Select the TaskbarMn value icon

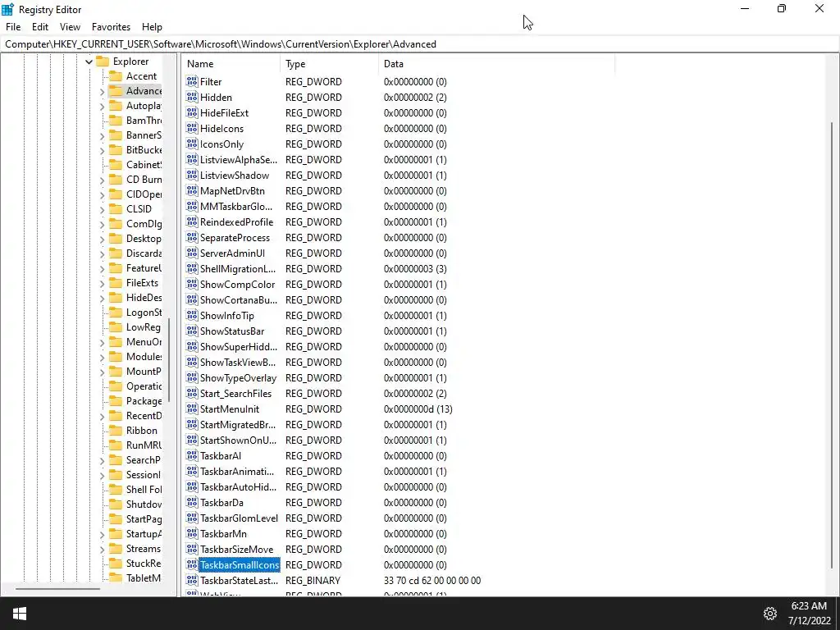pyautogui.click(x=192, y=533)
